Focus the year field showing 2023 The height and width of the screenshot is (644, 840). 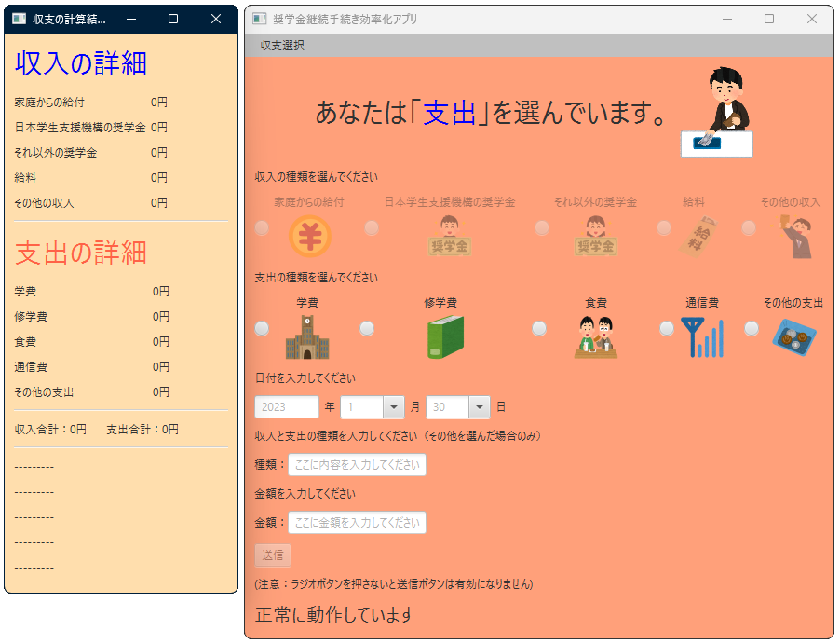click(287, 407)
